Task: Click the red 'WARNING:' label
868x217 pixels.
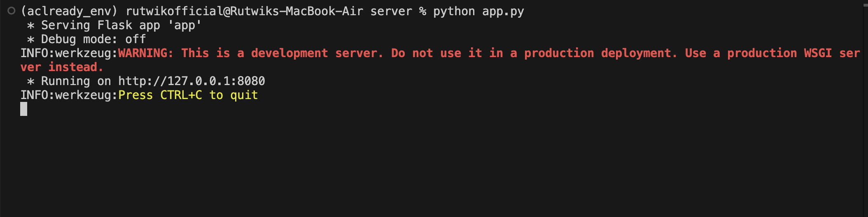Action: tap(146, 53)
